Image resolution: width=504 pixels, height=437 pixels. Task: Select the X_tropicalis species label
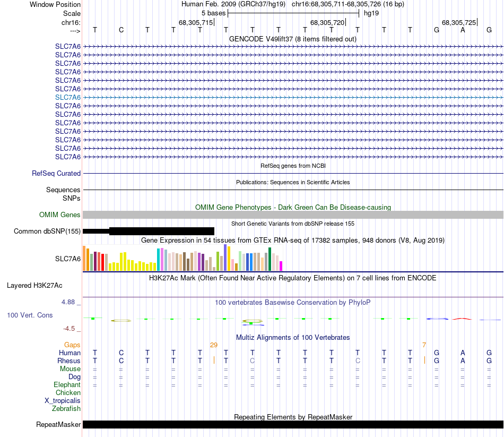[63, 401]
